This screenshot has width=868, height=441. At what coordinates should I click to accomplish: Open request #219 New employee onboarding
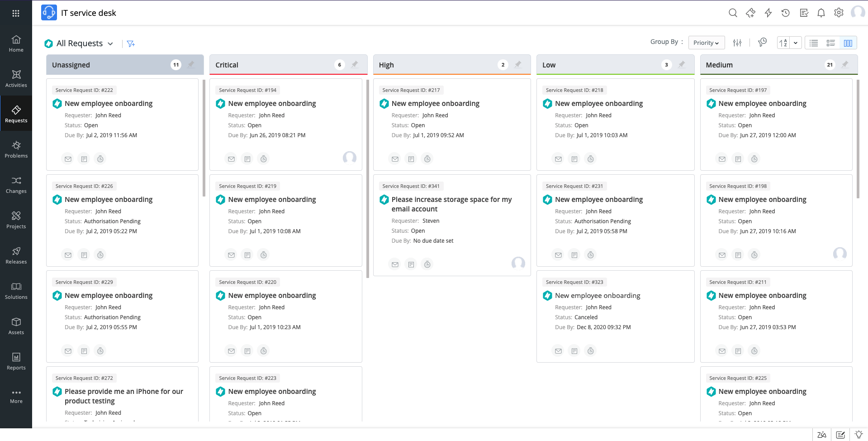pos(272,200)
